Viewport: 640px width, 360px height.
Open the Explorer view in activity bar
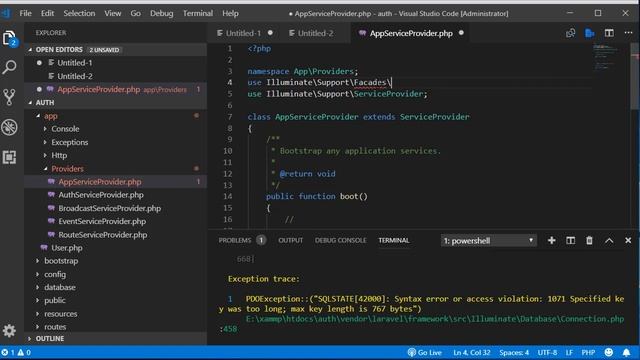click(9, 38)
